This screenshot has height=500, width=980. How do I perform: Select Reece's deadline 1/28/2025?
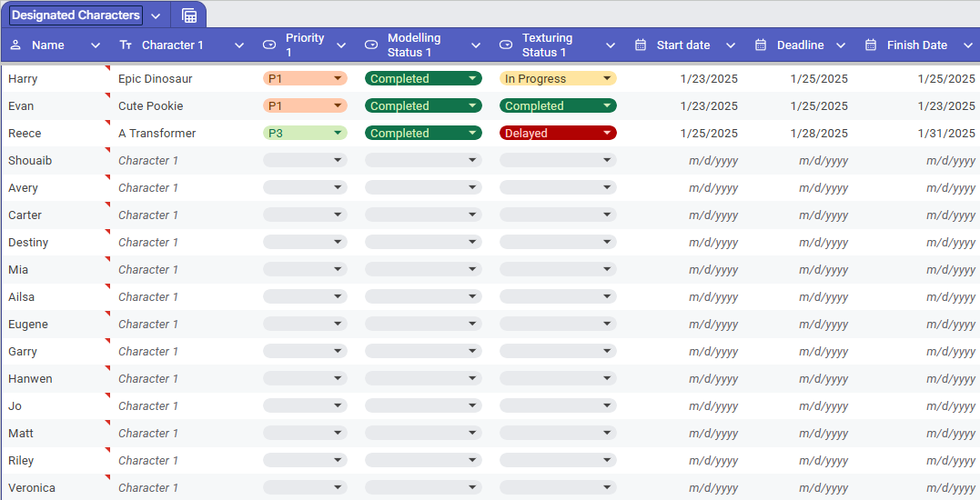point(801,133)
